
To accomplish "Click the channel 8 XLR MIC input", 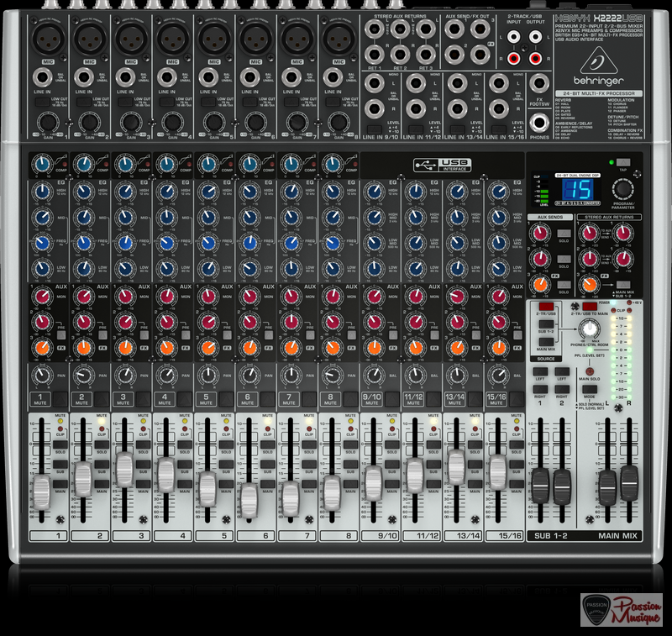I will click(339, 39).
